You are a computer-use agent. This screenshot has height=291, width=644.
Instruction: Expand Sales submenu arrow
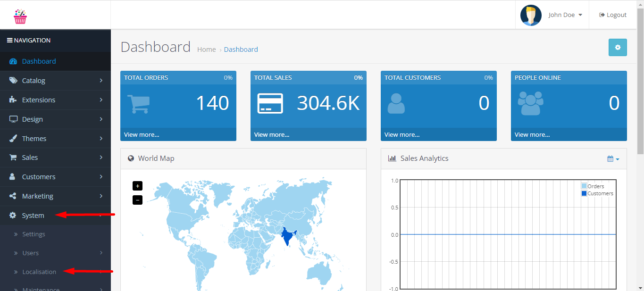coord(101,158)
